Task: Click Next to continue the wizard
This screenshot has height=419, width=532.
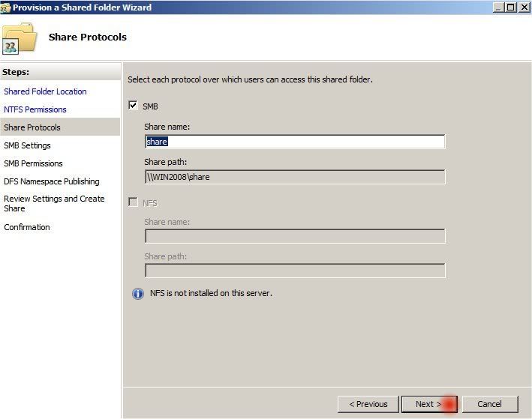Action: [x=429, y=404]
